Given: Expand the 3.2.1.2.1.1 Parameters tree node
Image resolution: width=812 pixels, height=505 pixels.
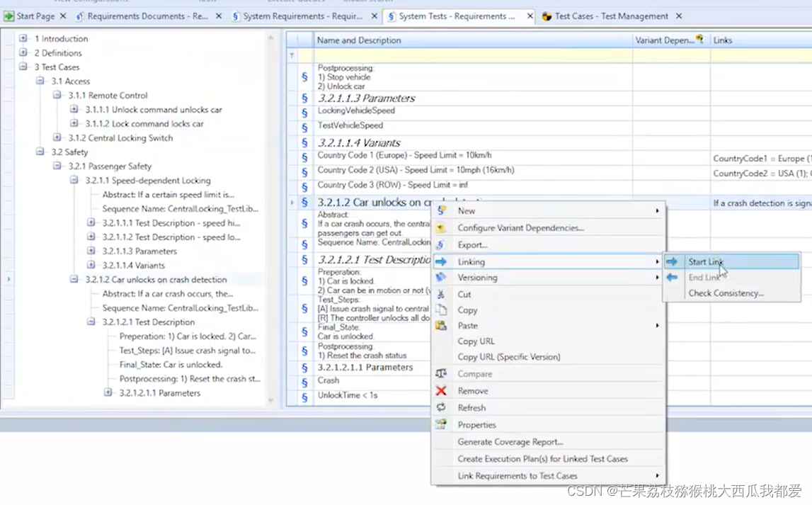Looking at the screenshot, I should [x=108, y=392].
